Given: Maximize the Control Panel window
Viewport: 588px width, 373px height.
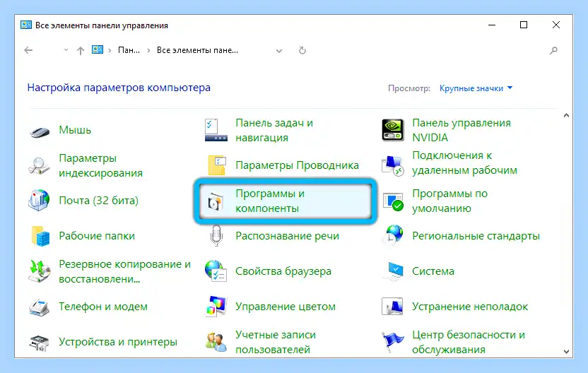Looking at the screenshot, I should coord(524,25).
